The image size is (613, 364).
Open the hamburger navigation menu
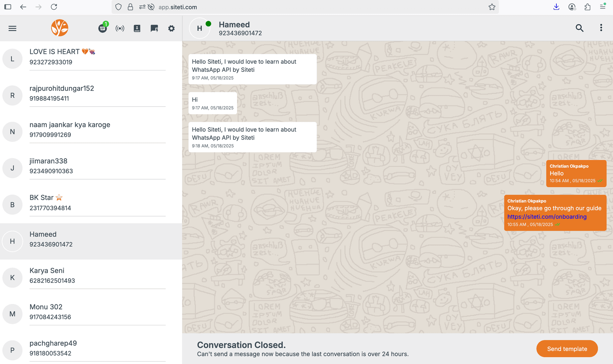12,28
